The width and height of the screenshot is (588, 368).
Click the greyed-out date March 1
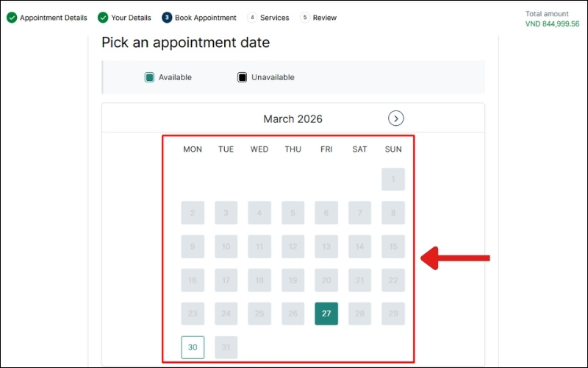click(x=393, y=180)
